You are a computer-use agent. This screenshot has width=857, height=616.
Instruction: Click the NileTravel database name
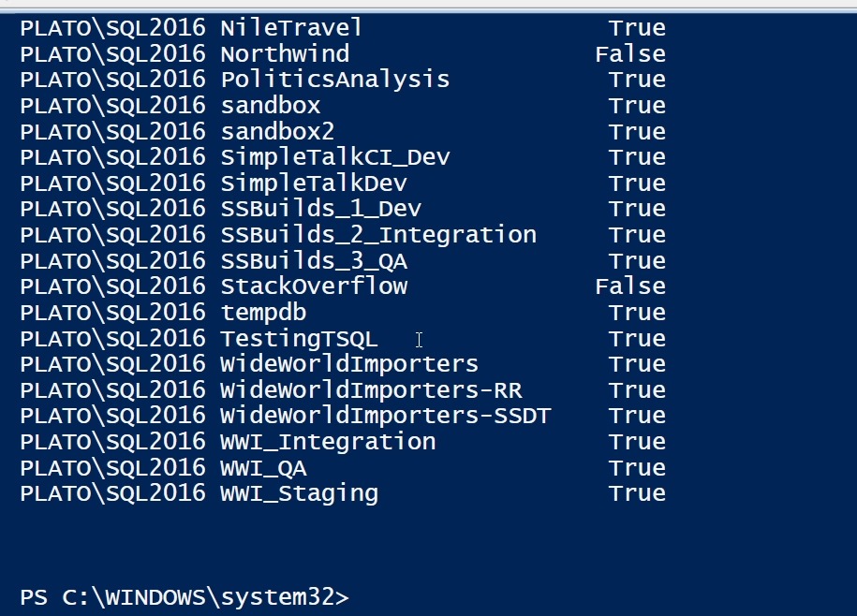click(x=291, y=28)
